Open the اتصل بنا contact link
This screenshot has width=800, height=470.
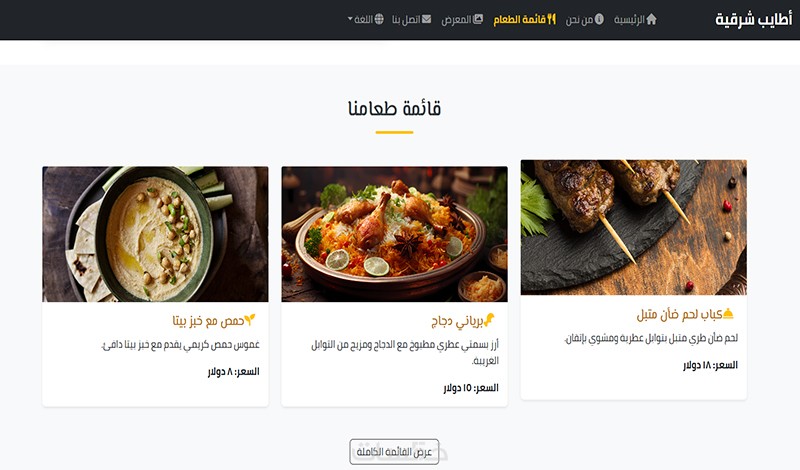411,19
